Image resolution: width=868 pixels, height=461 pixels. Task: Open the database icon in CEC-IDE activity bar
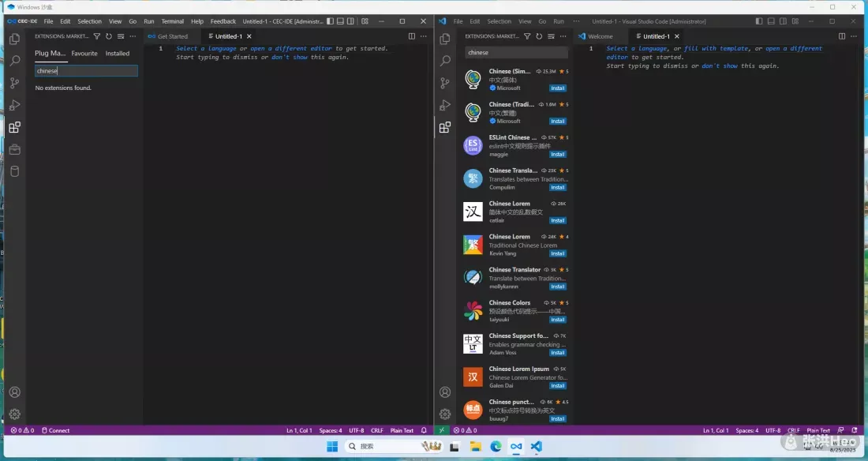click(x=14, y=171)
